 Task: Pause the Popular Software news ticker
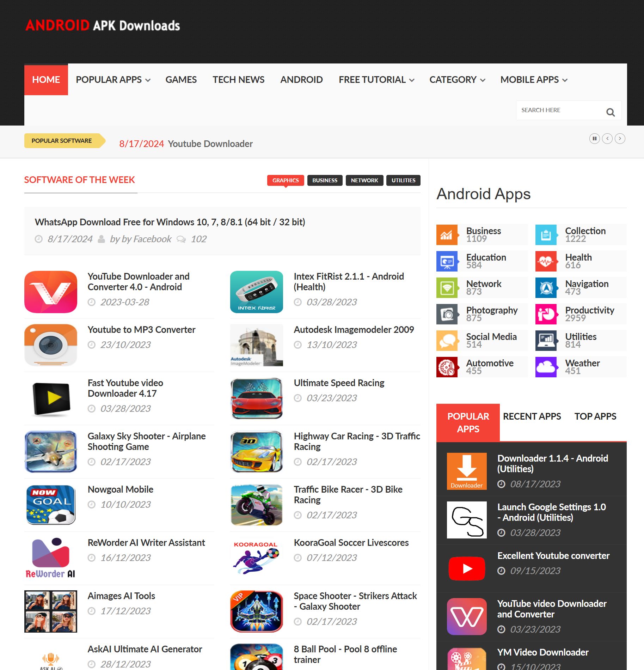[x=595, y=139]
